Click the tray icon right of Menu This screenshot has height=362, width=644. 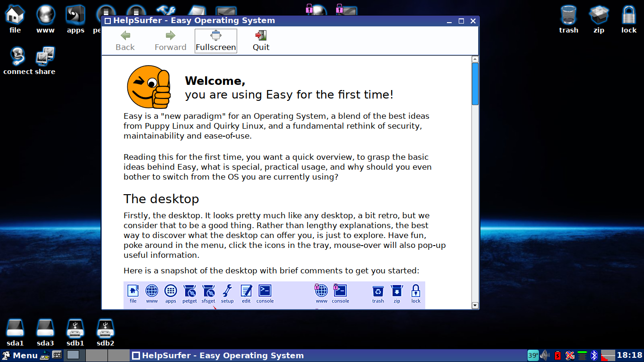point(45,355)
